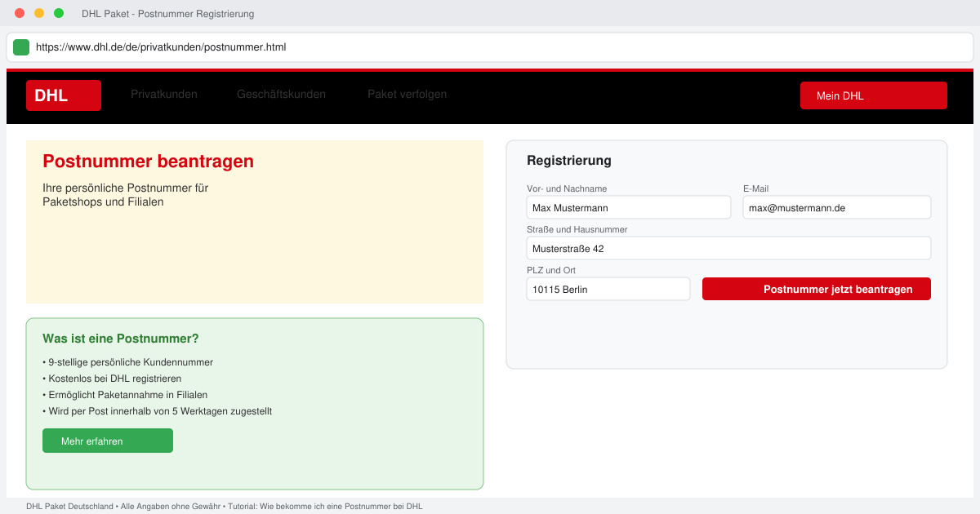Focus the PLZ und Ort field
Viewport: 980px width, 514px height.
608,289
